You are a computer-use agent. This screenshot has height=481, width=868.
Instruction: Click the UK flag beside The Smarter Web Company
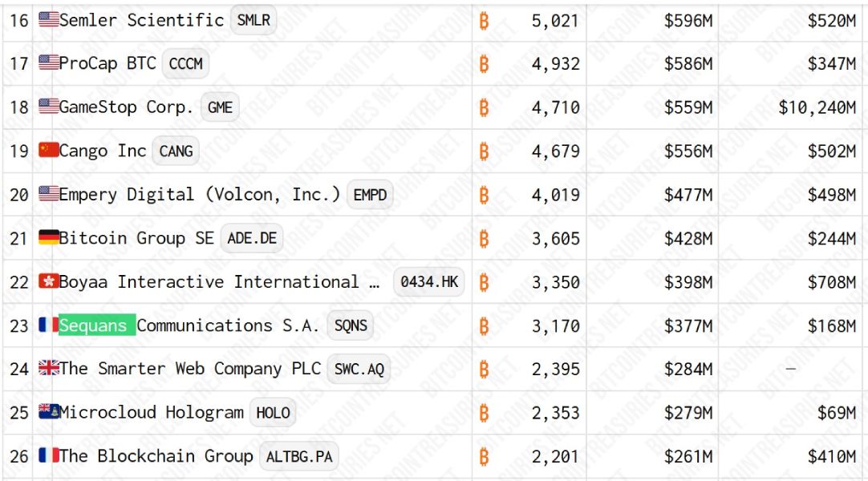coord(49,368)
